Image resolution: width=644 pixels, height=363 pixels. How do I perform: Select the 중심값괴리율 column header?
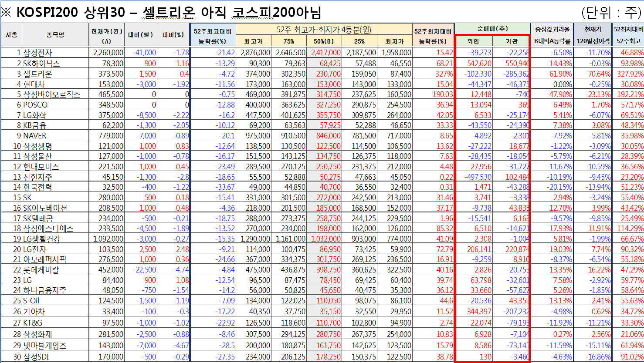click(x=552, y=30)
